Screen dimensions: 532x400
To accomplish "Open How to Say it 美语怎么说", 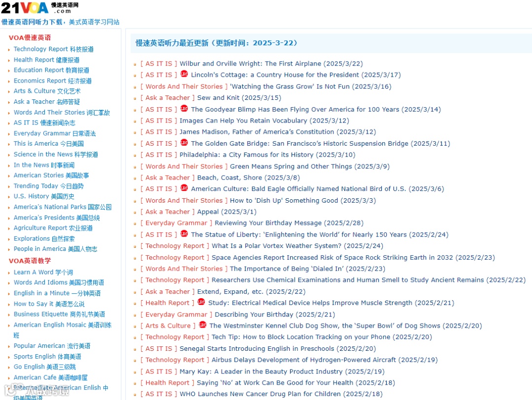I will [49, 304].
